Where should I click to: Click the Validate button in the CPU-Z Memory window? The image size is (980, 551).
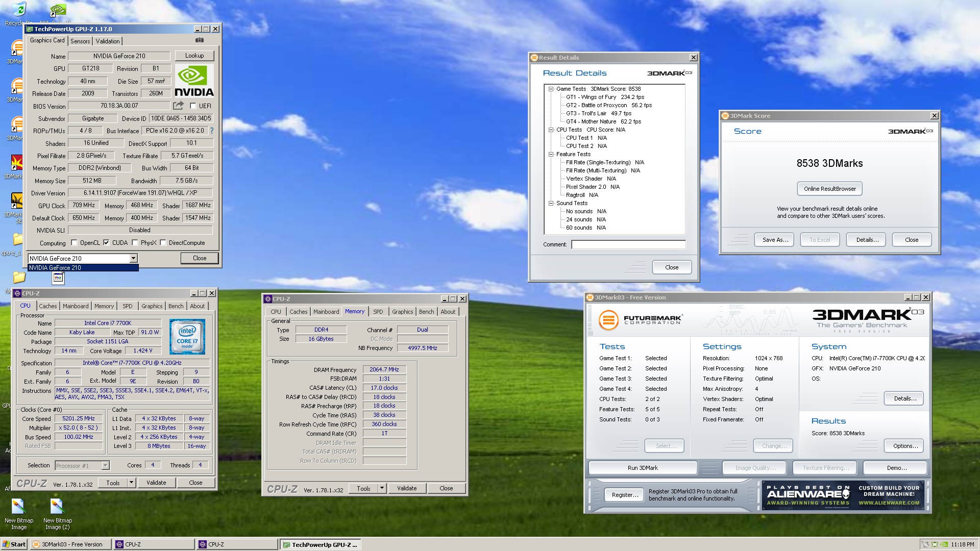click(x=407, y=488)
